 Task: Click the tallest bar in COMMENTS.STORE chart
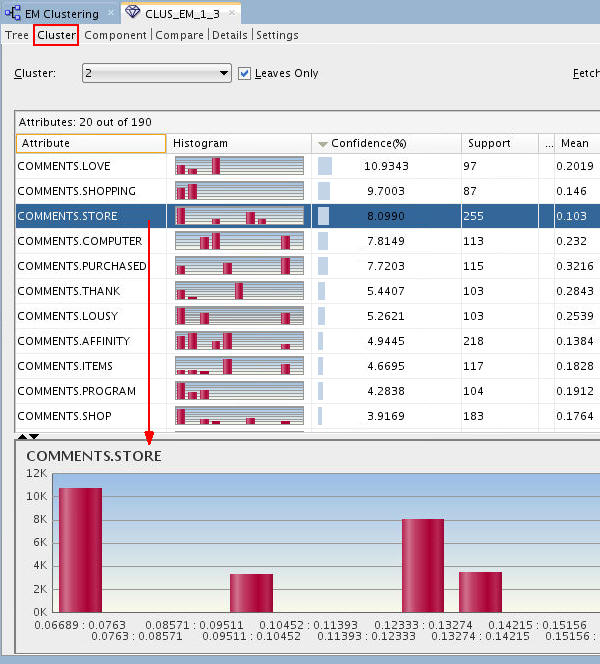point(80,550)
